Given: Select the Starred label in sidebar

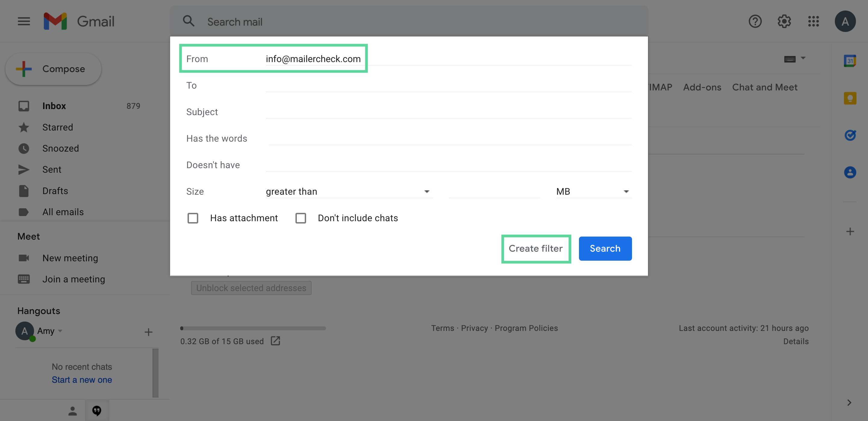Looking at the screenshot, I should (58, 126).
